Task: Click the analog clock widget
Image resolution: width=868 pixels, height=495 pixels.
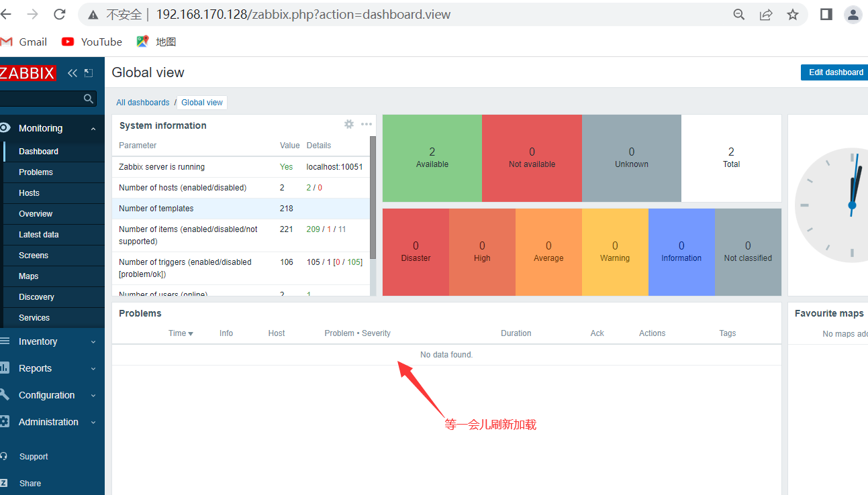Action: [832, 205]
